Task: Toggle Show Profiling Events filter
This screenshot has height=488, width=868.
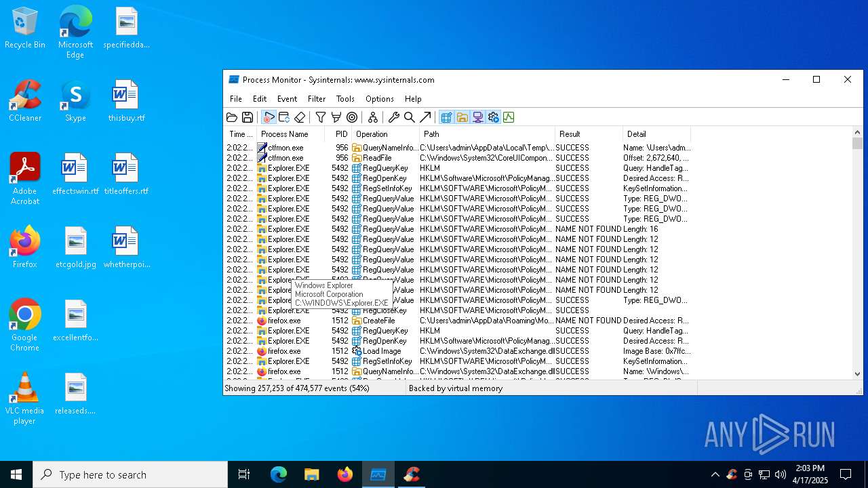Action: 509,117
